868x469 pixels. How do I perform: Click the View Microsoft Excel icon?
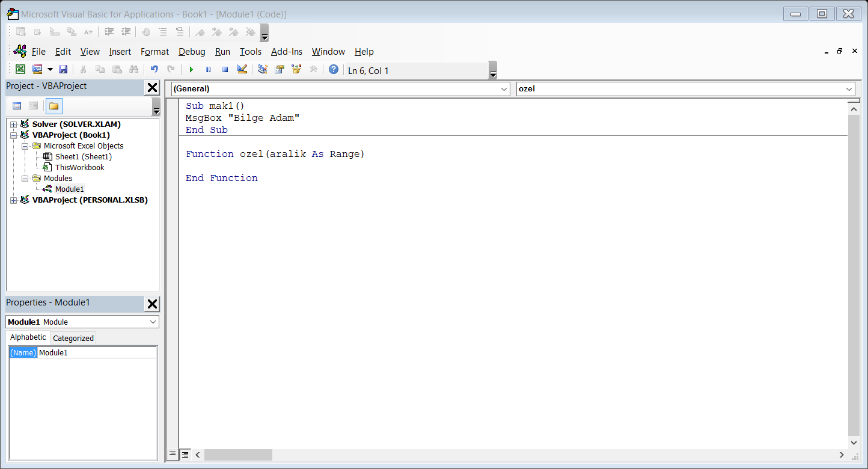click(20, 70)
